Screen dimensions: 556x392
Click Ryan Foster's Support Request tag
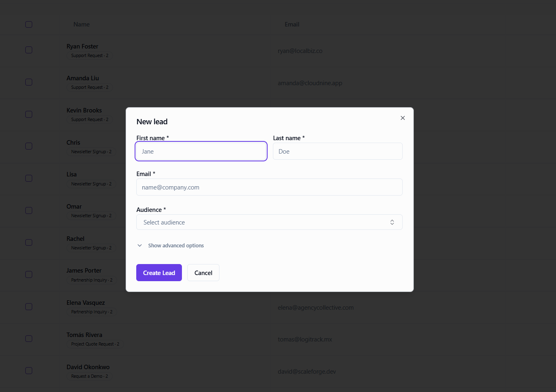pyautogui.click(x=90, y=55)
